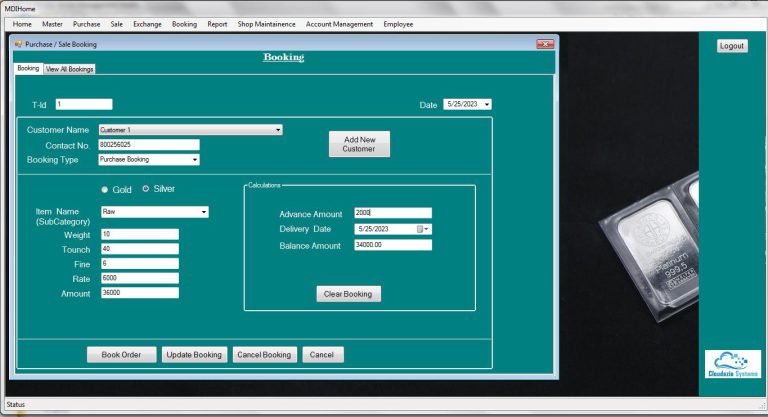
Task: Click the Update Booking button
Action: [194, 355]
